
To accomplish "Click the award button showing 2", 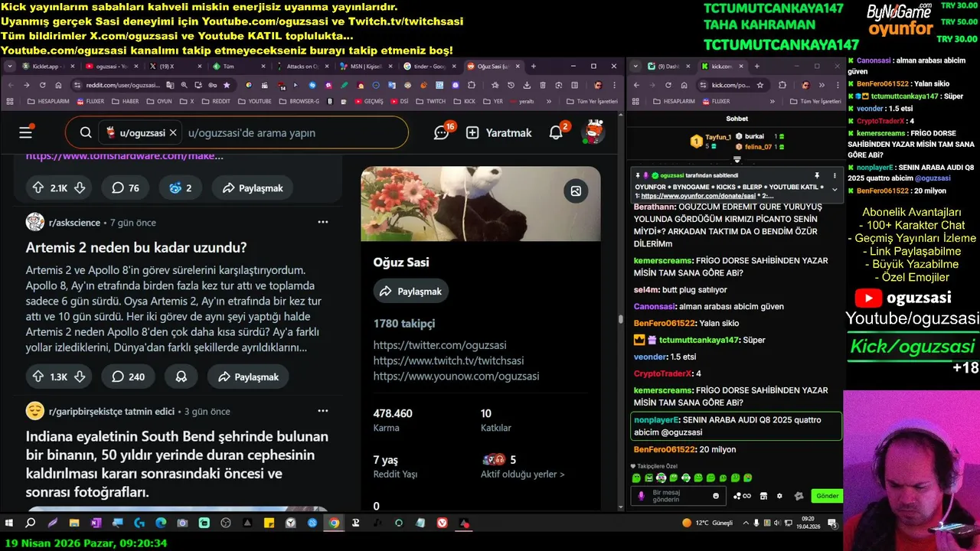I will pyautogui.click(x=181, y=187).
